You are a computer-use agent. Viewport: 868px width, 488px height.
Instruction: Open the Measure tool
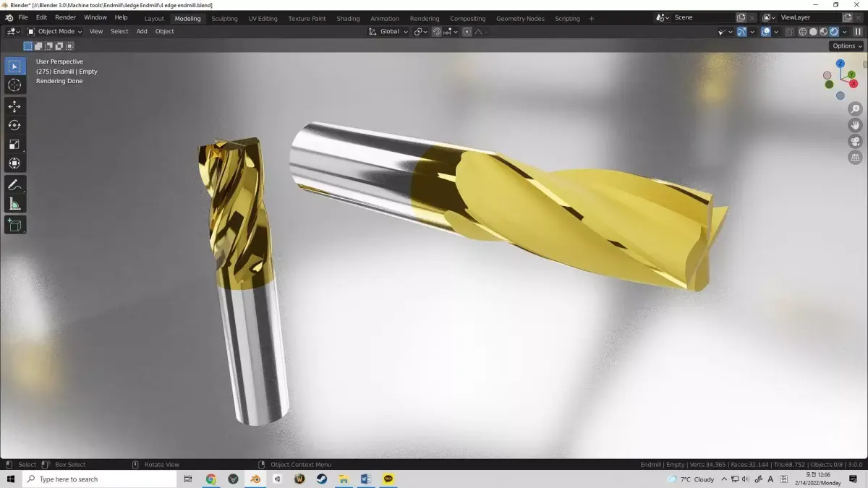pyautogui.click(x=14, y=203)
